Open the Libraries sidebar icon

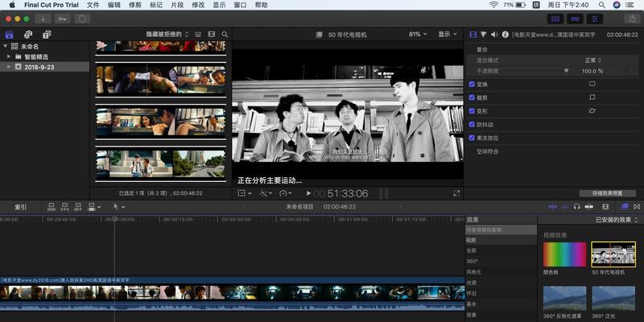(9, 35)
